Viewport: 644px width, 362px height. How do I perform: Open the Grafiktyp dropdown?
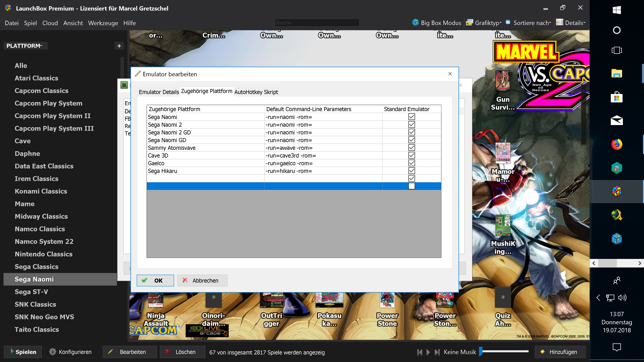point(484,23)
